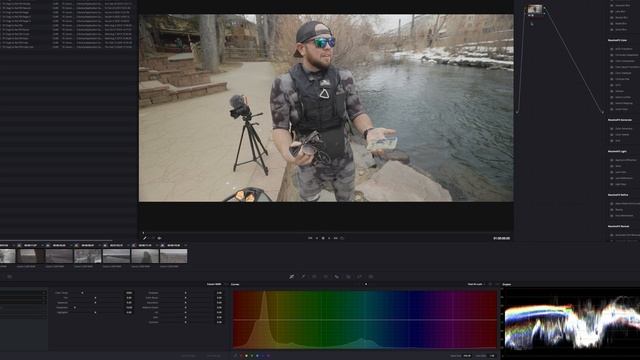Viewport: 640px width, 360px height.
Task: Adjust the Midtone Detail slider handle
Action: 185,308
